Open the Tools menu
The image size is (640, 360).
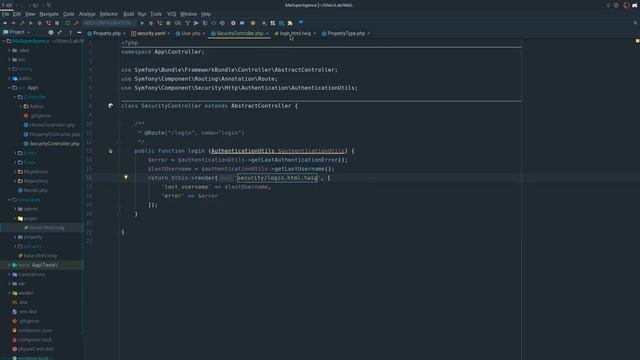coord(156,14)
